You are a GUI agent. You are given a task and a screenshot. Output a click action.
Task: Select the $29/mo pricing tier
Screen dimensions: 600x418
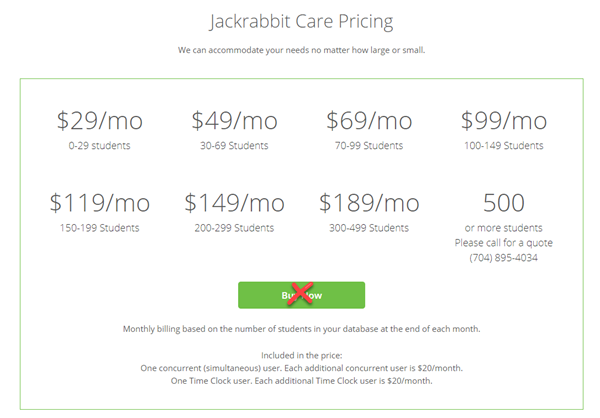(99, 121)
